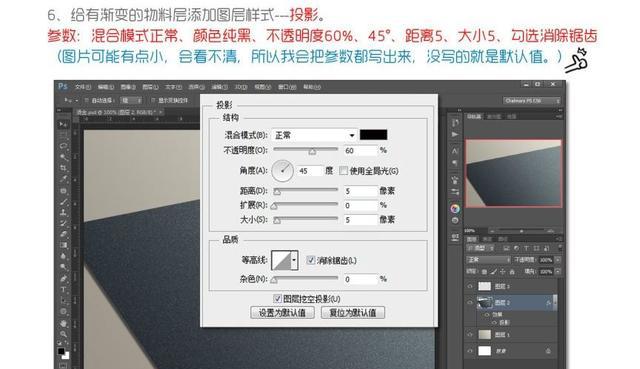Select the Brush tool
The image size is (640, 369).
tap(63, 201)
